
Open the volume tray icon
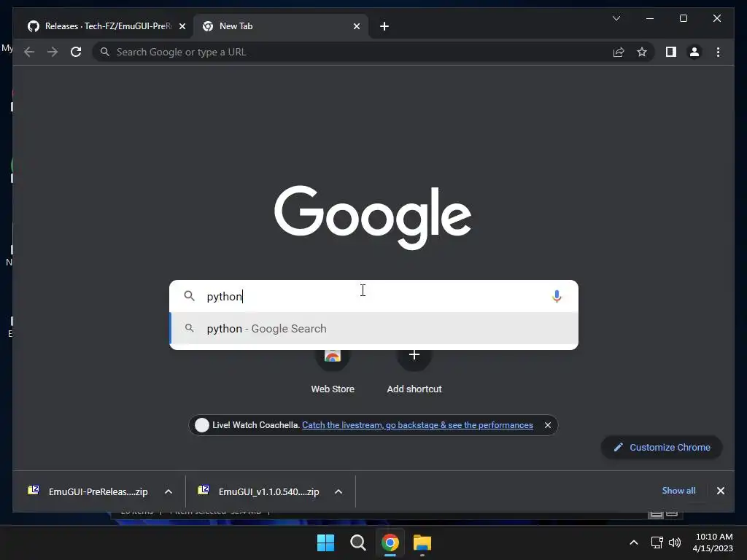675,542
